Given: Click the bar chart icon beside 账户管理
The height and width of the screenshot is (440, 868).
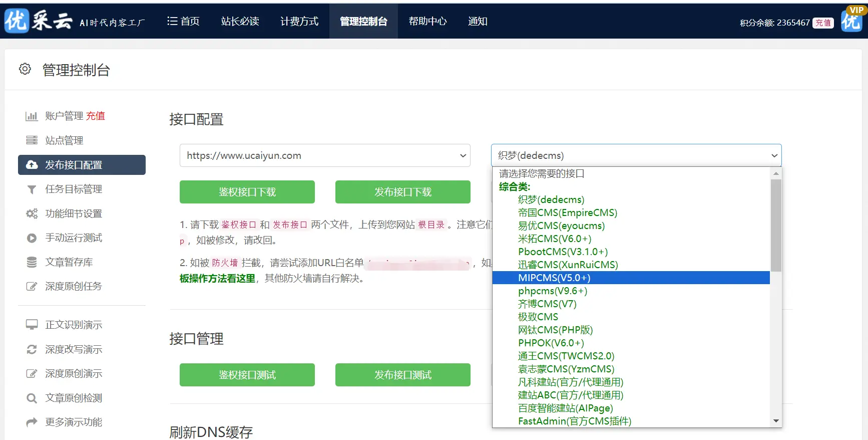Looking at the screenshot, I should (32, 116).
